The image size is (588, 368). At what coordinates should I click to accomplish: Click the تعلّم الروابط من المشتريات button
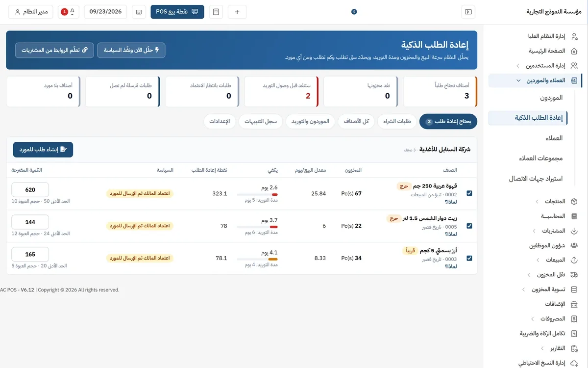click(x=54, y=50)
